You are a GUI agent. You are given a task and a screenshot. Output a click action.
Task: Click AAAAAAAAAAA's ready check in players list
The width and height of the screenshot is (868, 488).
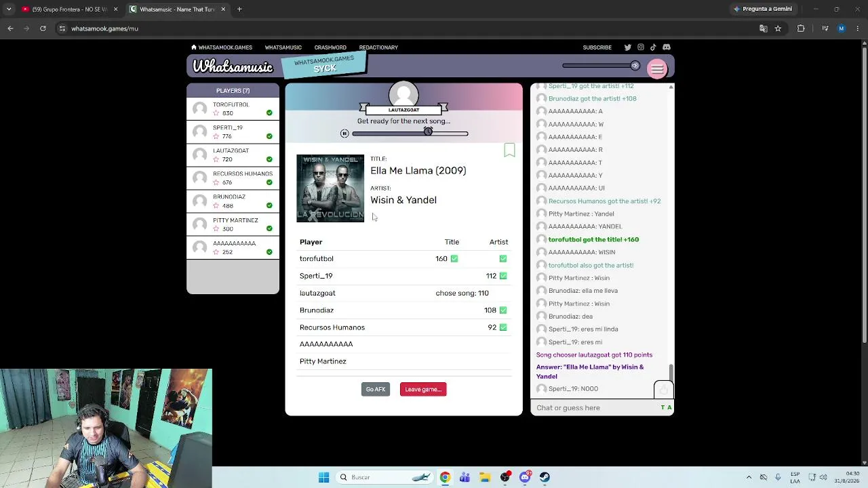(x=269, y=252)
